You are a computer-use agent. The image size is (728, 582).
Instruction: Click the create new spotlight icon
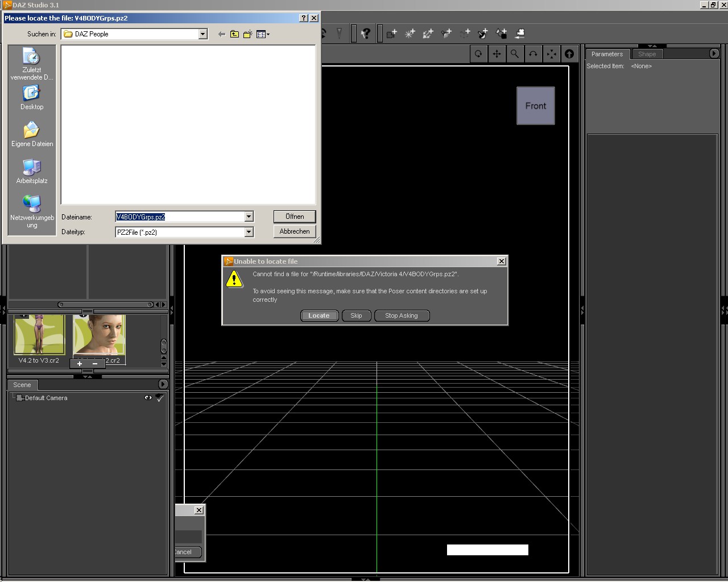446,34
